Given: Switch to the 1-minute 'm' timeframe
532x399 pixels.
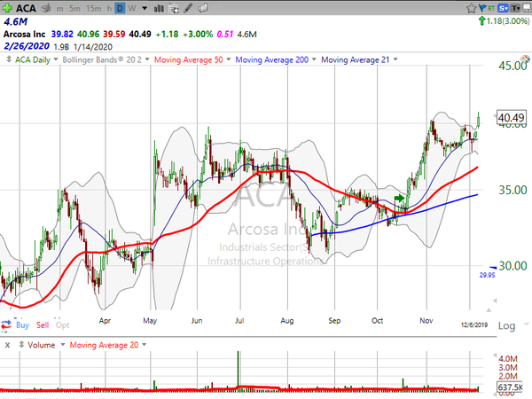Looking at the screenshot, I should click(59, 9).
